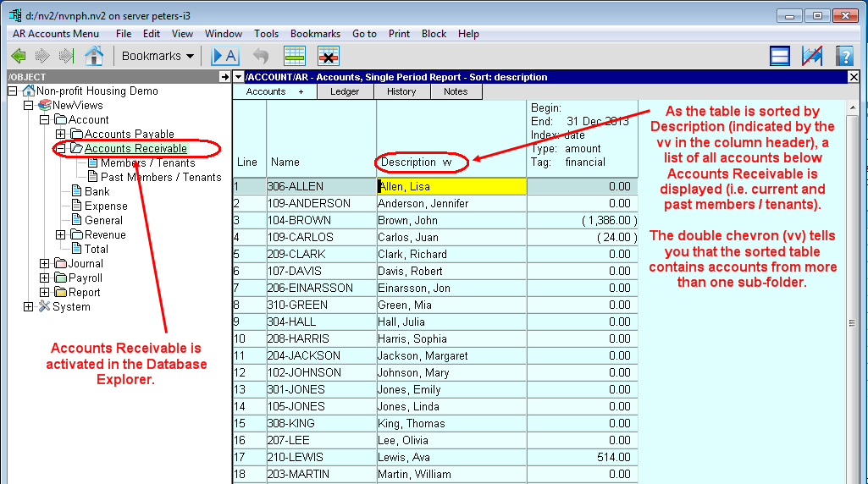
Task: Open the Bookmarks dropdown in toolbar
Action: click(158, 56)
